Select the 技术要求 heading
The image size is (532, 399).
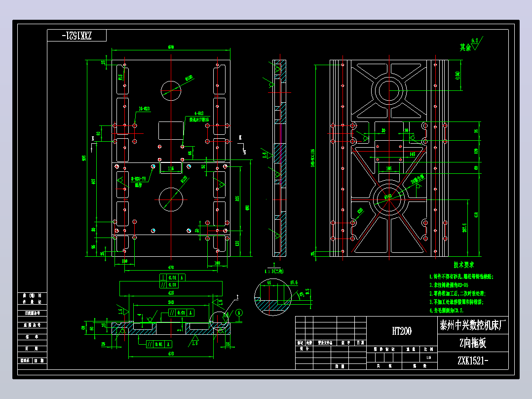(464, 265)
